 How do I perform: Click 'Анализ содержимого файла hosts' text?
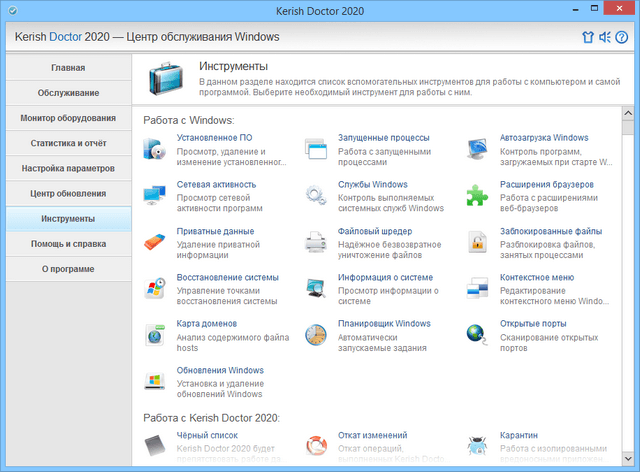point(233,343)
